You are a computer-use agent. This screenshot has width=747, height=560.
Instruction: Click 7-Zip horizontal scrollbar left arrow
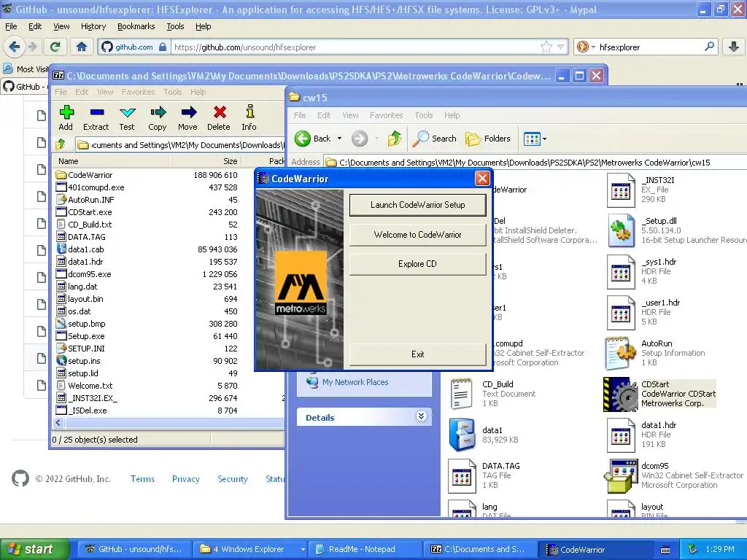pos(58,422)
